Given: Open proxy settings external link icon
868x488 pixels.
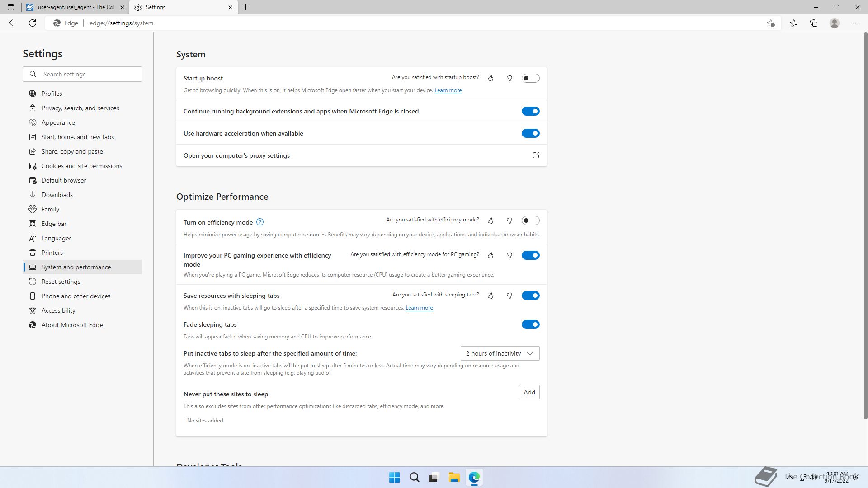Looking at the screenshot, I should click(x=536, y=155).
